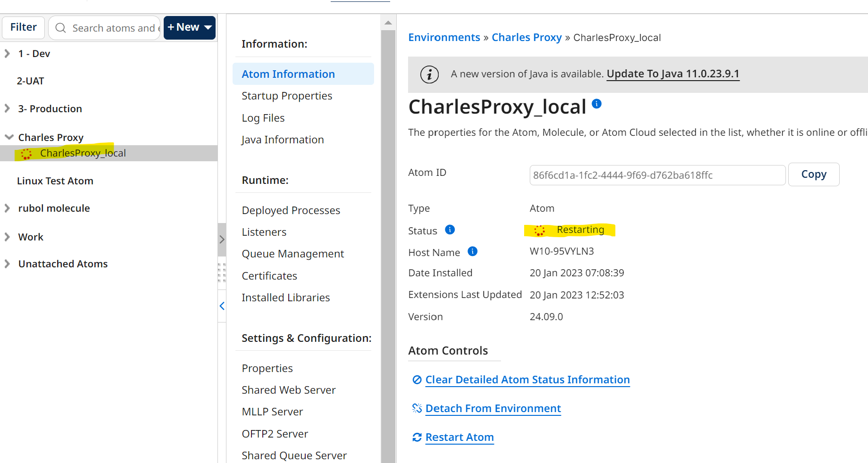Click the info icon beside Host Name

tap(472, 251)
